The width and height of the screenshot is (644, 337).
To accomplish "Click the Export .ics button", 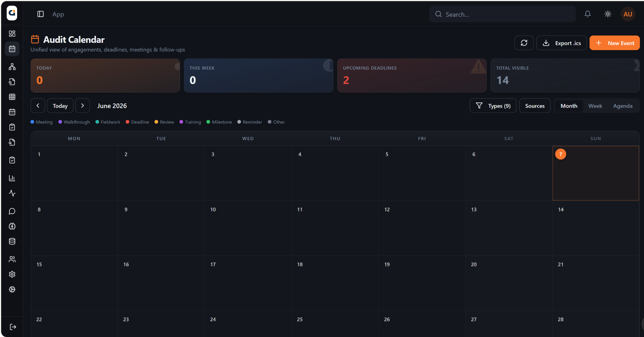I will point(561,43).
